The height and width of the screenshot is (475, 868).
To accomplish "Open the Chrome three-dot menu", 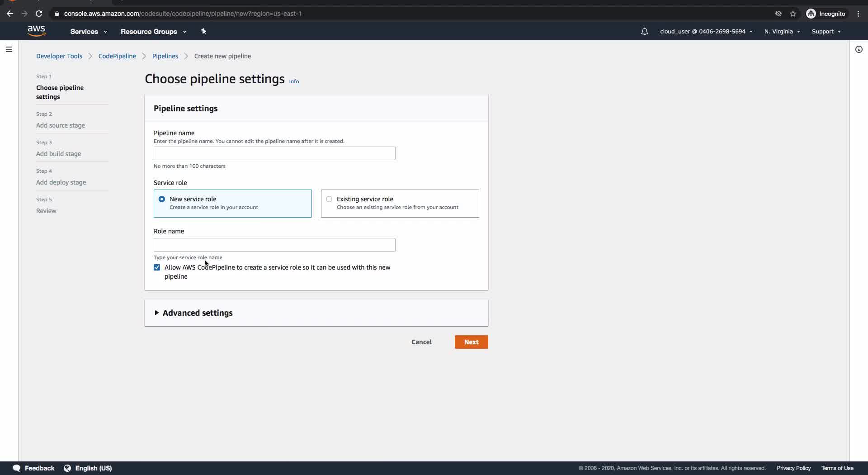I will pos(858,14).
